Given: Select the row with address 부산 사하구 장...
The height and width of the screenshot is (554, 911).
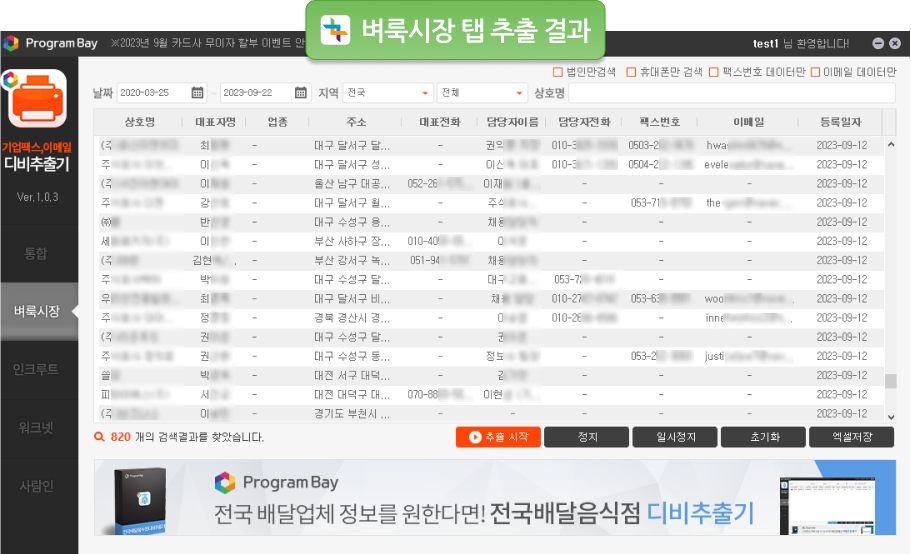Looking at the screenshot, I should [x=489, y=241].
